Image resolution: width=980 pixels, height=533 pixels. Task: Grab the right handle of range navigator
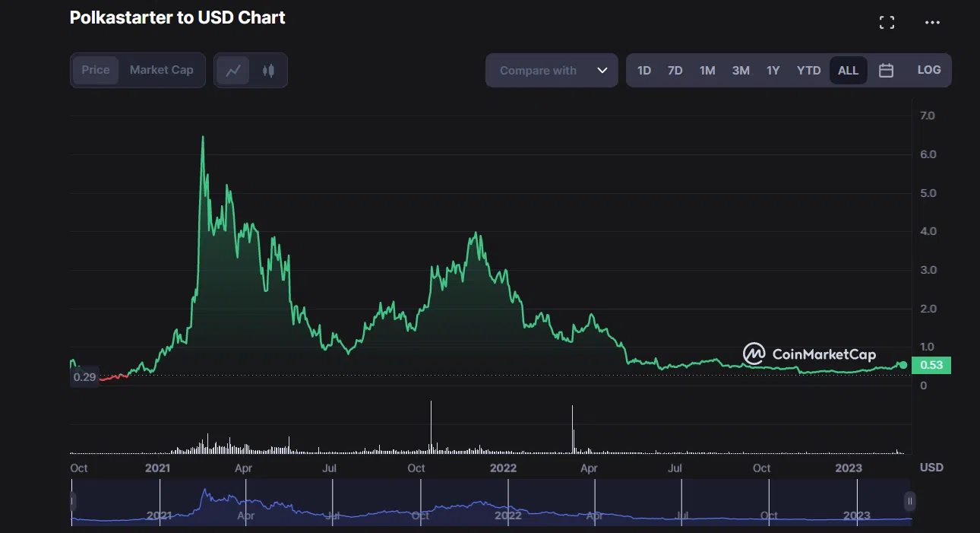pos(910,502)
